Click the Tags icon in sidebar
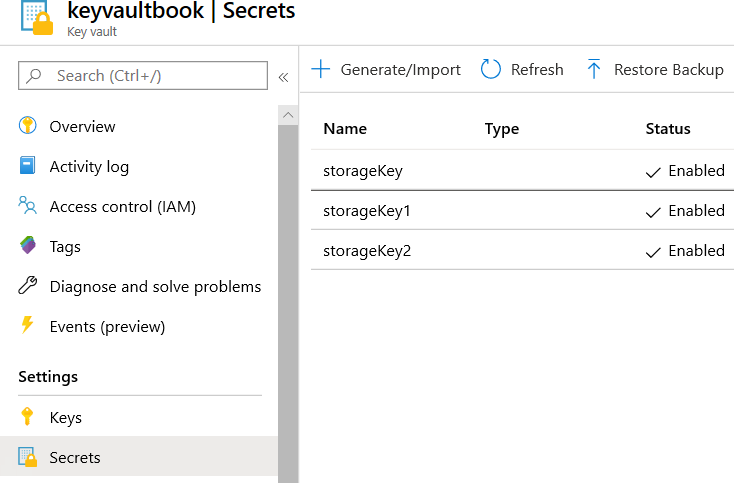Screen dimensions: 734x483 [x=28, y=246]
